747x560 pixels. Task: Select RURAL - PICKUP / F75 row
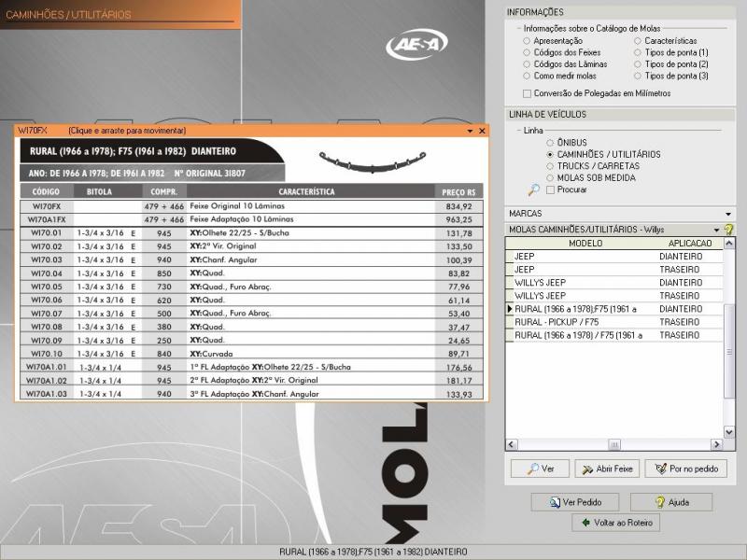(614, 322)
